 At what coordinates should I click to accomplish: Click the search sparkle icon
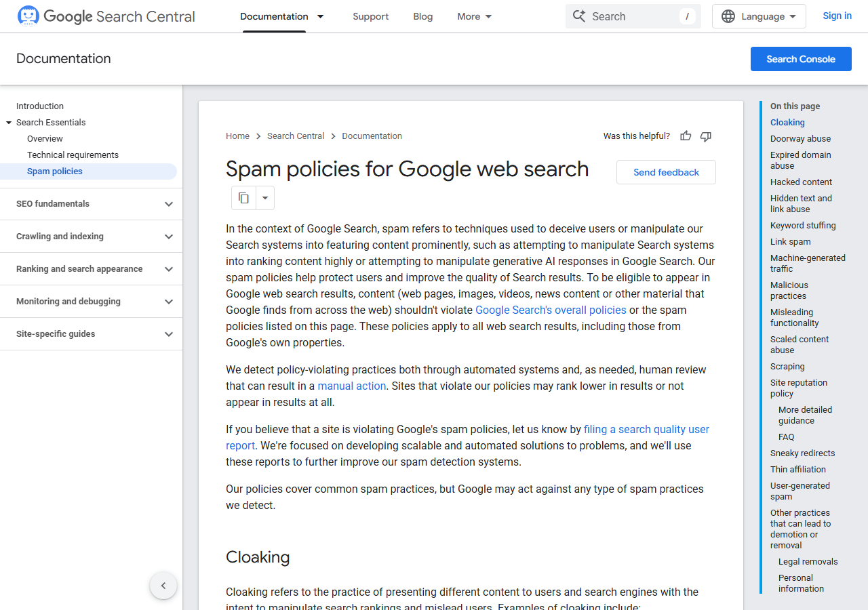tap(578, 16)
